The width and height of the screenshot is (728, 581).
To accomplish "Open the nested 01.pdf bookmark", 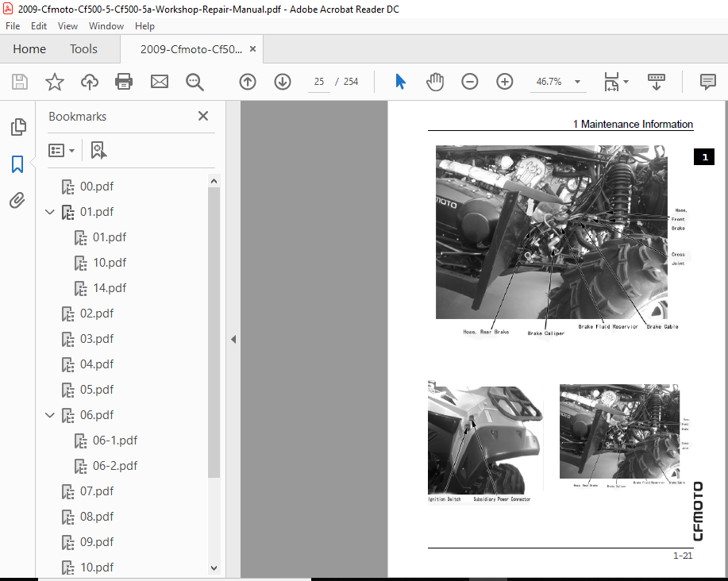I will (x=110, y=237).
